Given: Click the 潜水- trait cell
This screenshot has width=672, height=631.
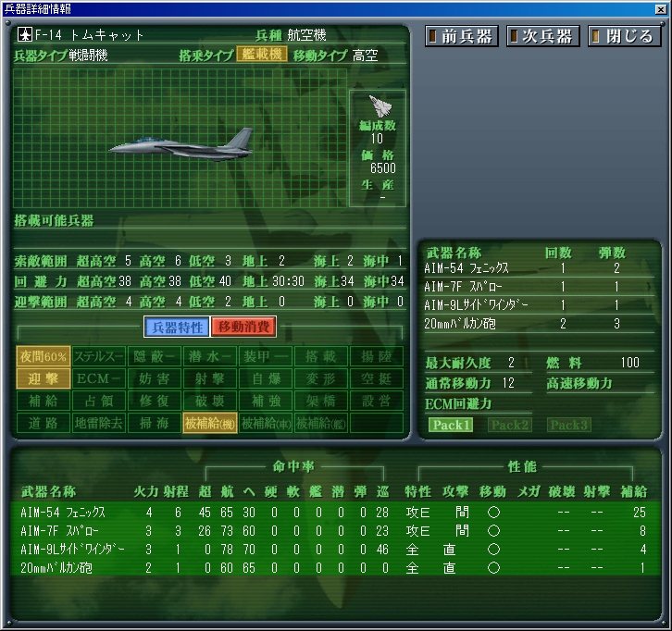Looking at the screenshot, I should click(209, 356).
